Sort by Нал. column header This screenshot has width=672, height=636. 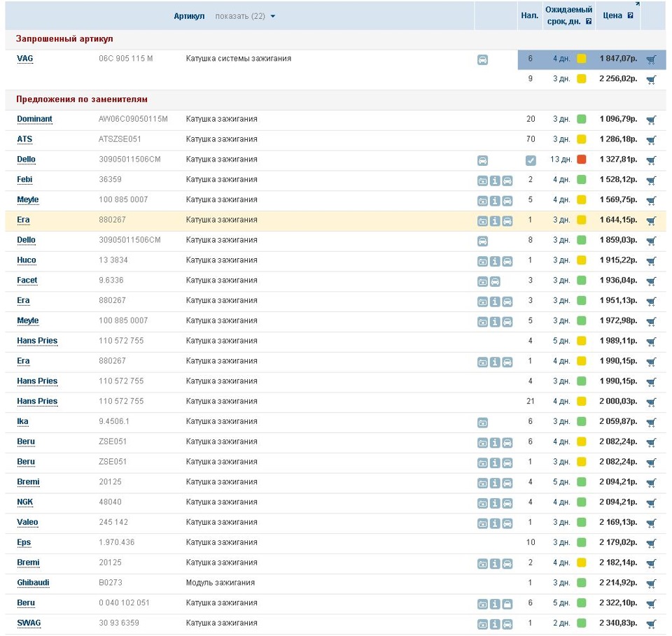[530, 15]
